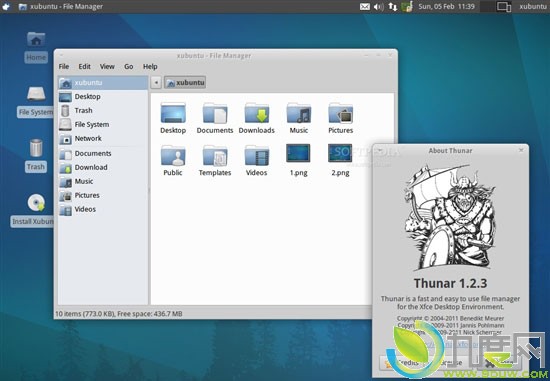The image size is (550, 381).
Task: Open the Xfce applications menu
Action: click(x=6, y=6)
